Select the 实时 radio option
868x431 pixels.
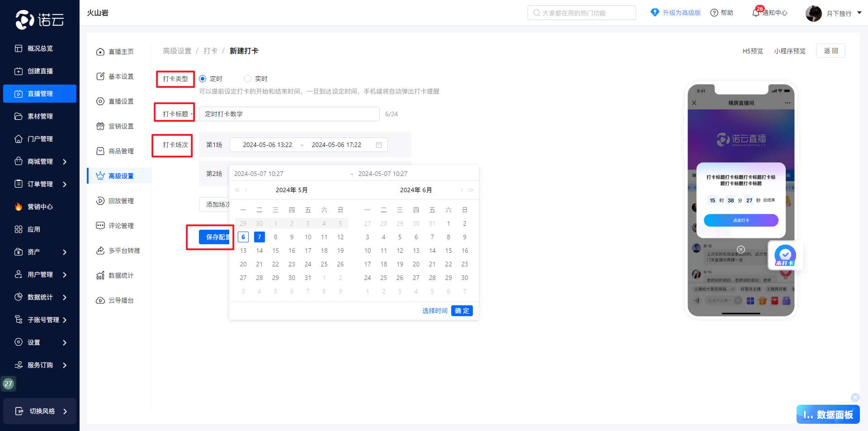tap(248, 79)
